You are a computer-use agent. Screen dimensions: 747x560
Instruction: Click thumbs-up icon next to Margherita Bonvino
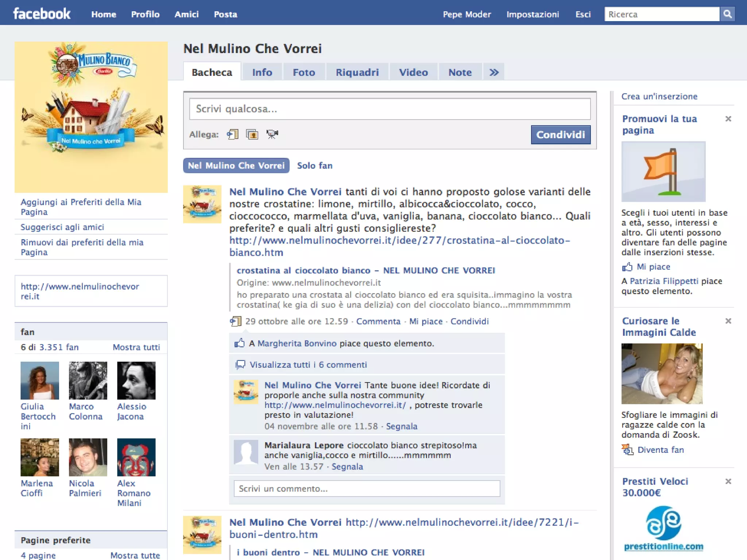pyautogui.click(x=239, y=343)
